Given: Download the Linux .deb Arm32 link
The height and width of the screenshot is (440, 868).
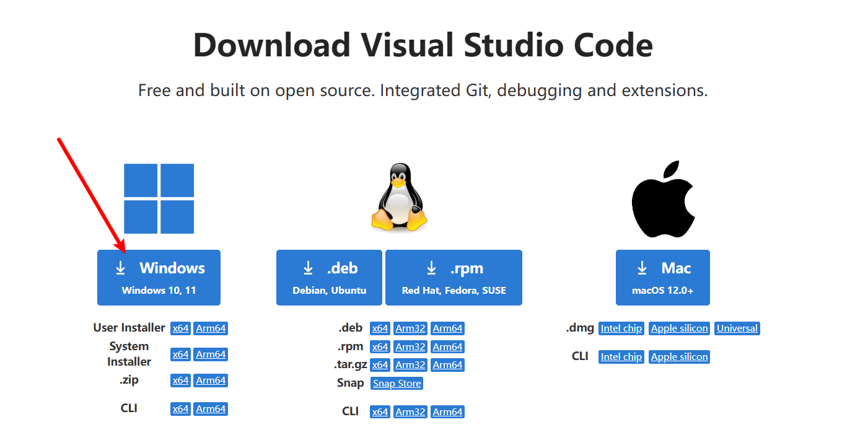Looking at the screenshot, I should click(x=410, y=328).
